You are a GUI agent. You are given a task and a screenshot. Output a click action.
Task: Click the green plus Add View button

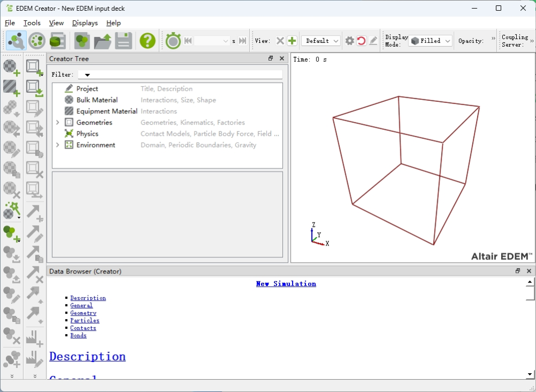point(292,41)
